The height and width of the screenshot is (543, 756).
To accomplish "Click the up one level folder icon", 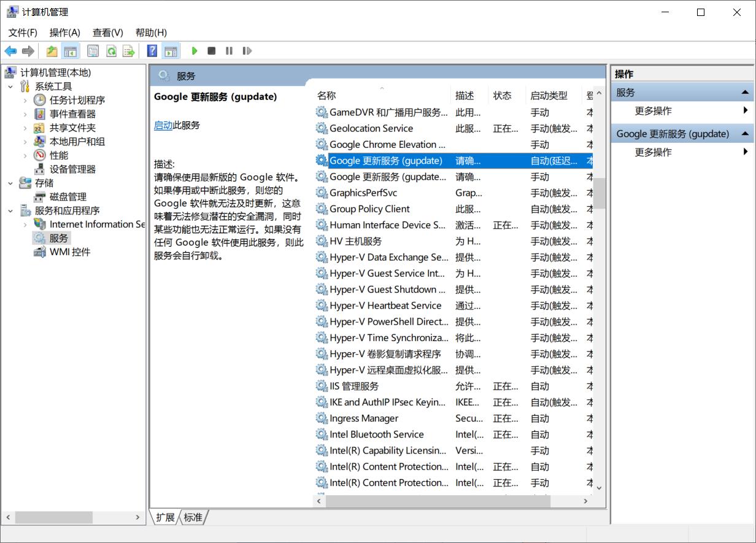I will click(52, 51).
